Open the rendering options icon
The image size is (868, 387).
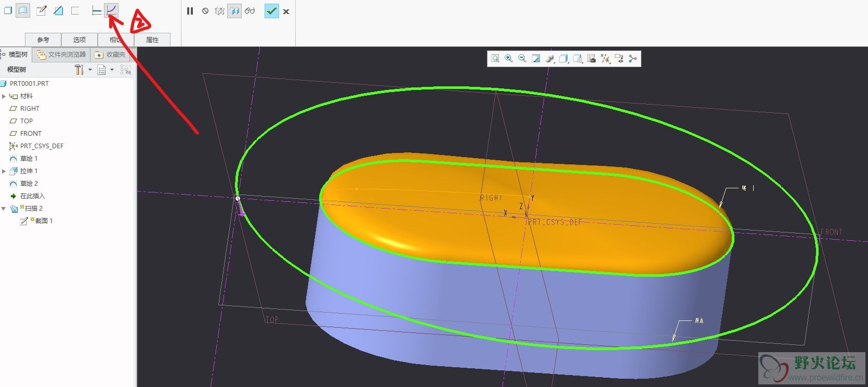(550, 59)
